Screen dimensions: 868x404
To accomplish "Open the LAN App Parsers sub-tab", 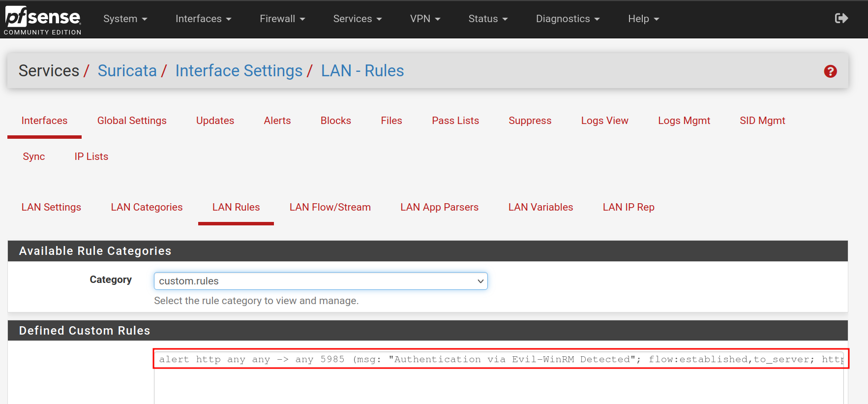I will [439, 207].
